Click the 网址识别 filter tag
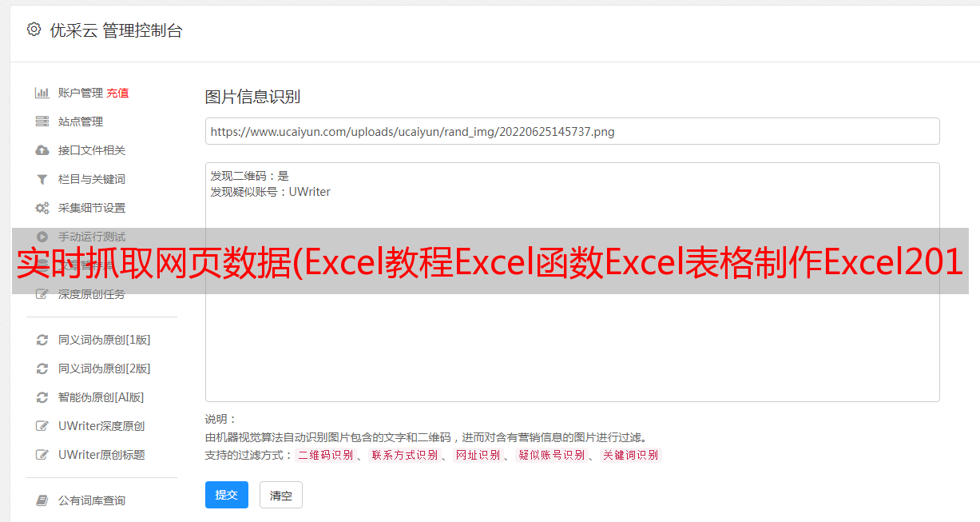The width and height of the screenshot is (980, 522). 478,455
